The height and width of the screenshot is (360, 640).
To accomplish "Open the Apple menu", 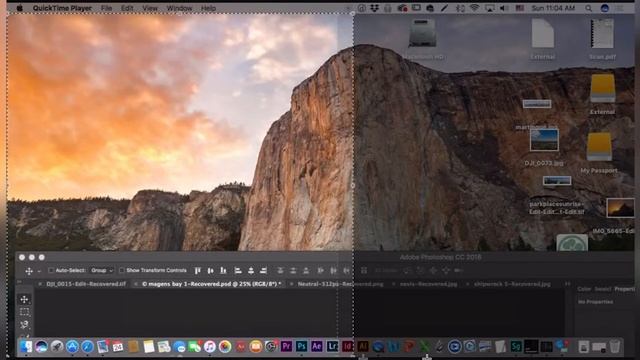I will point(19,8).
